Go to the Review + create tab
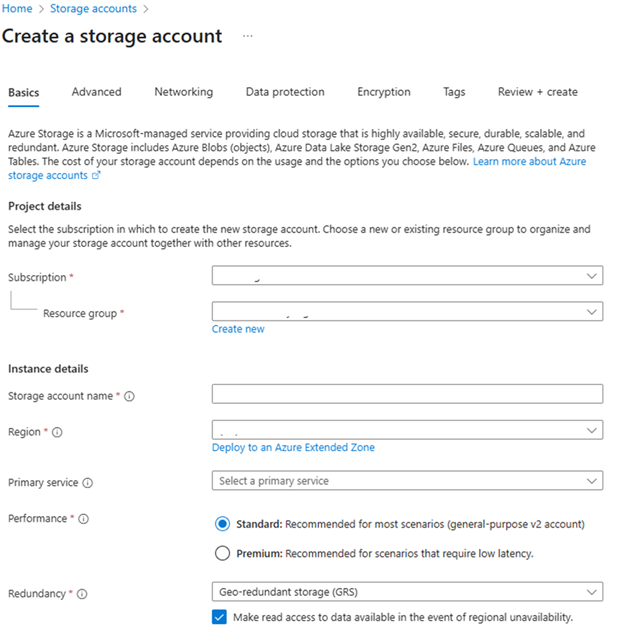Viewport: 622px width, 643px height. point(538,92)
